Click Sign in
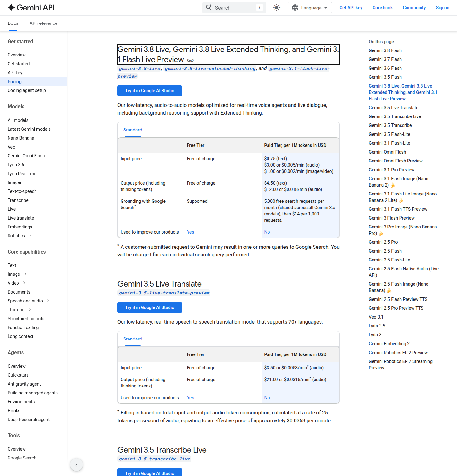Image resolution: width=457 pixels, height=476 pixels. pos(442,8)
